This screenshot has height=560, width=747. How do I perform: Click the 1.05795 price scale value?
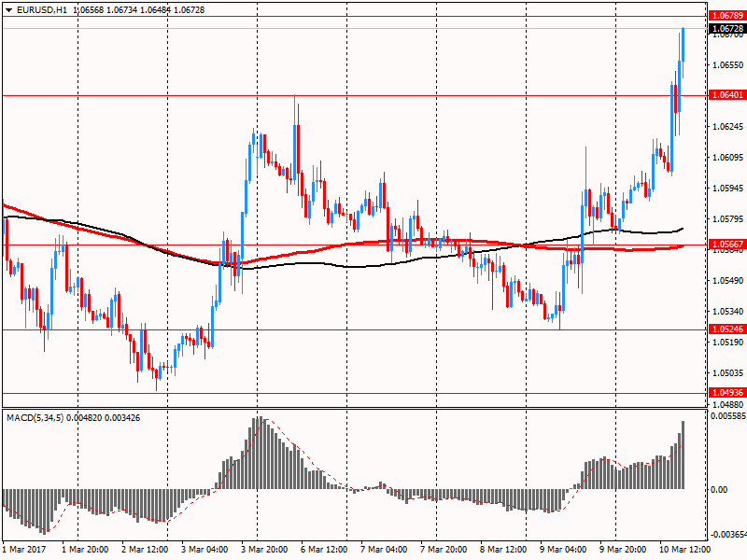click(x=728, y=219)
